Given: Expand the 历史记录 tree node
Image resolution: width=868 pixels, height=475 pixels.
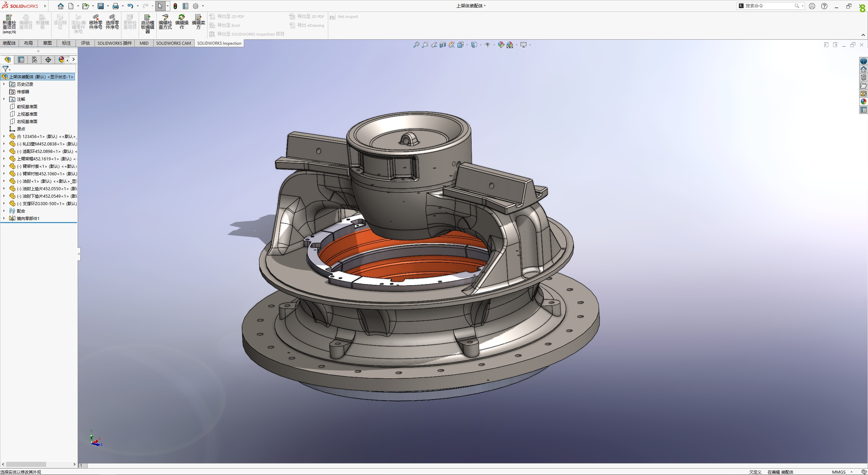Looking at the screenshot, I should coord(4,84).
